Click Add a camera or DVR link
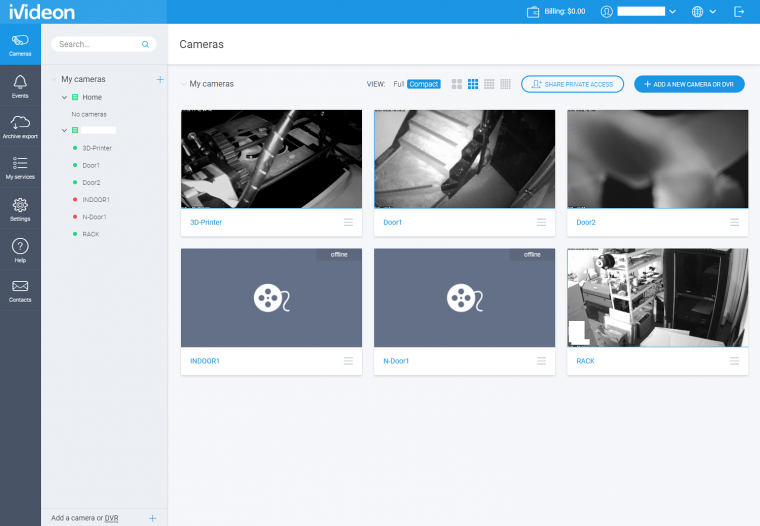Screen dimensions: 760x526 [85, 518]
